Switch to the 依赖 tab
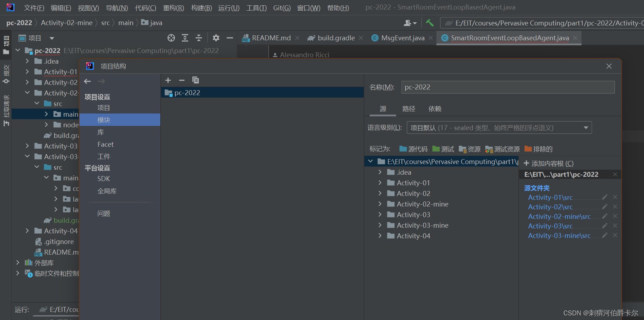 pos(435,109)
